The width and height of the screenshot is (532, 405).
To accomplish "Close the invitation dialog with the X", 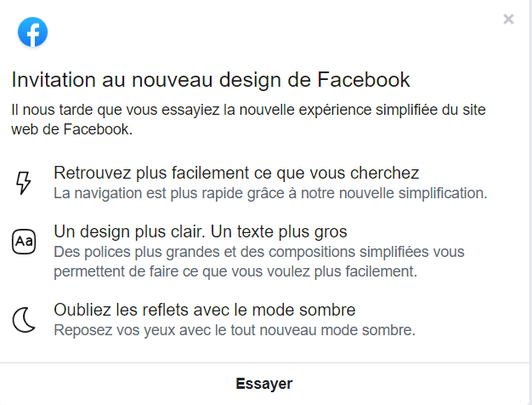I will tap(508, 19).
